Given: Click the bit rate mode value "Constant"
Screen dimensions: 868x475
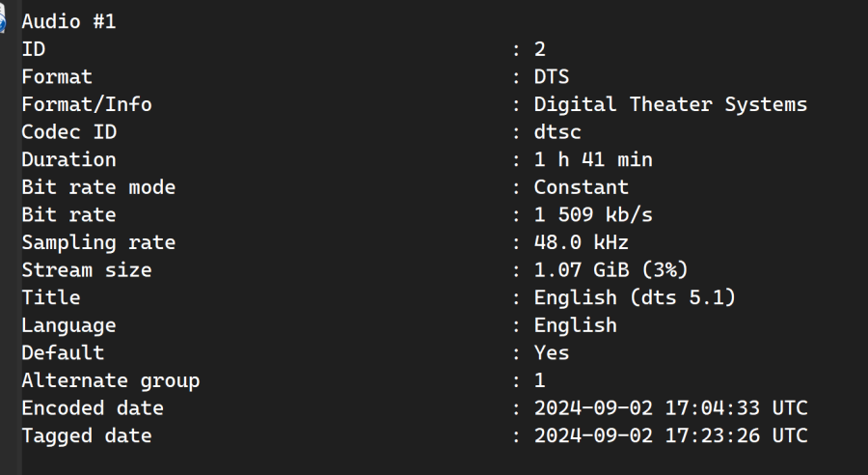Looking at the screenshot, I should coord(581,187).
